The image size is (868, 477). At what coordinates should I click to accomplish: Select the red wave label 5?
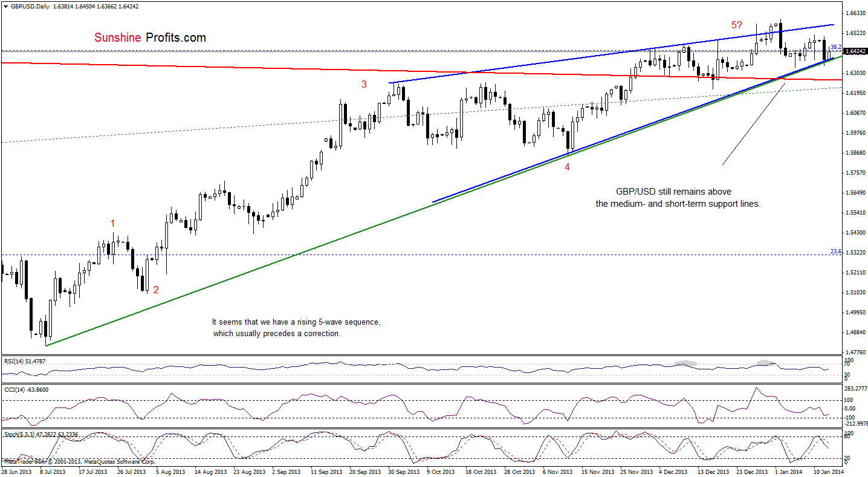tap(737, 25)
